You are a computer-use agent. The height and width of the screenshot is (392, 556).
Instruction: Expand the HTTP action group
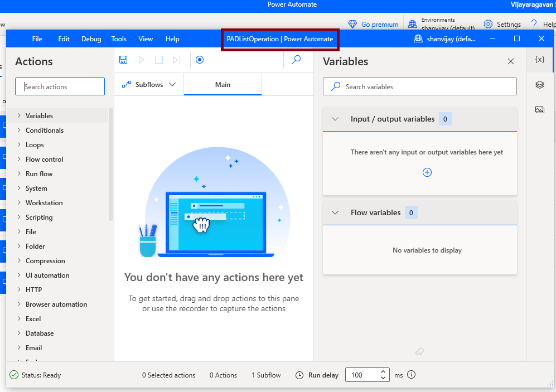tap(19, 289)
